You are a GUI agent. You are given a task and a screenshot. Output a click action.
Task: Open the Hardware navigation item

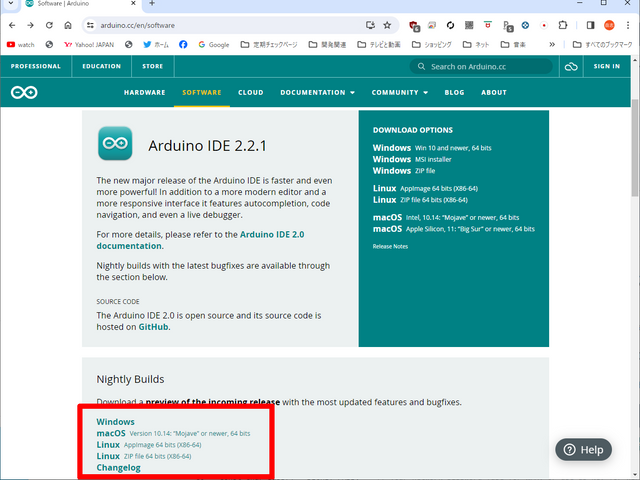tap(144, 92)
